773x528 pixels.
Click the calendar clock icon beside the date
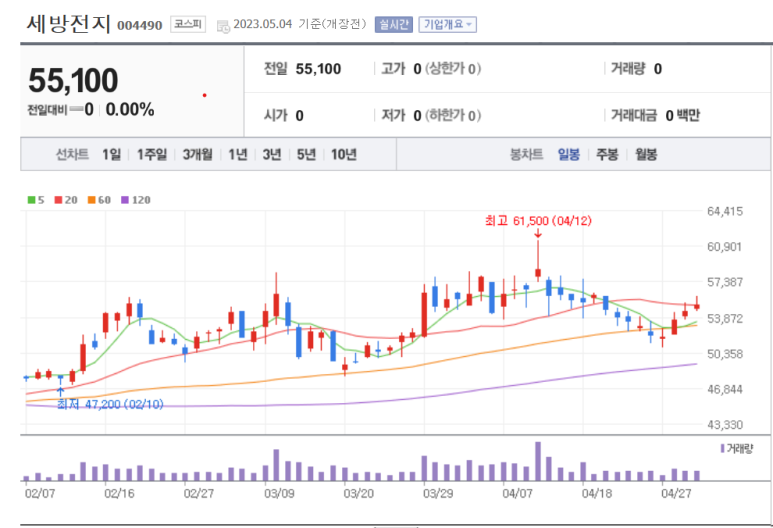click(223, 26)
